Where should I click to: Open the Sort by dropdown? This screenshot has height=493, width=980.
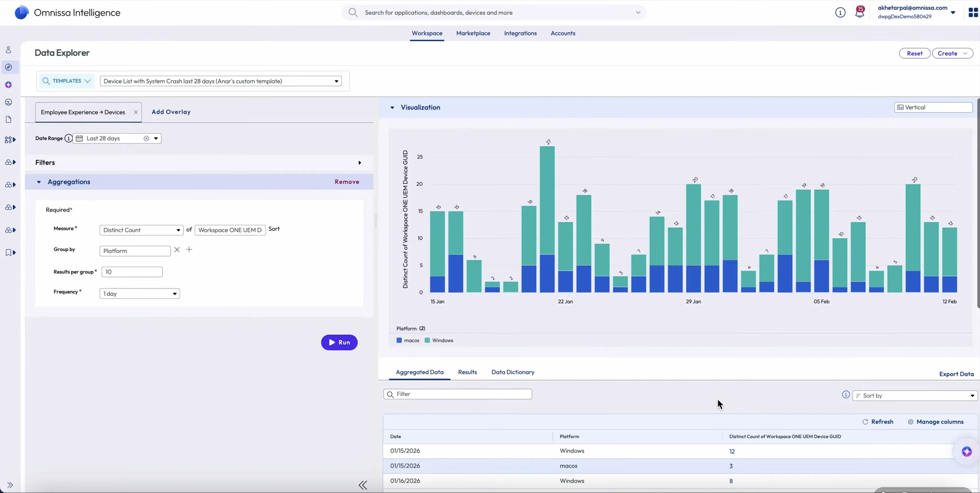pyautogui.click(x=915, y=396)
